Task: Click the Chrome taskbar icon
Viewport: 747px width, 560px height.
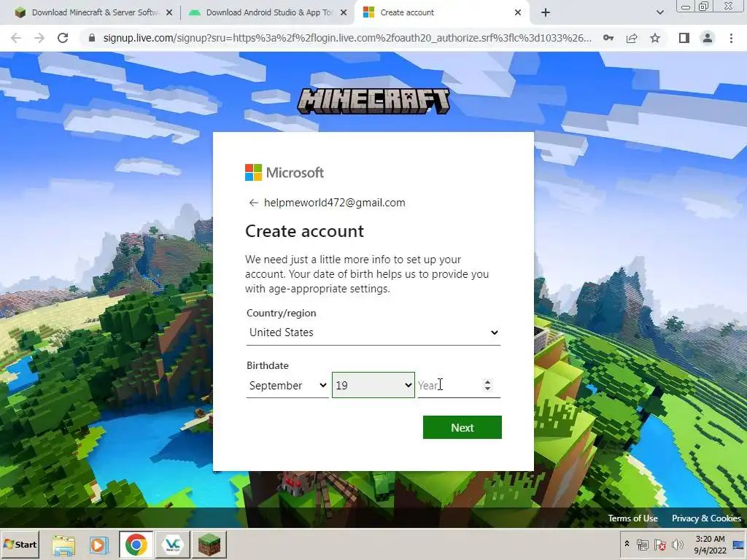Action: click(x=136, y=545)
